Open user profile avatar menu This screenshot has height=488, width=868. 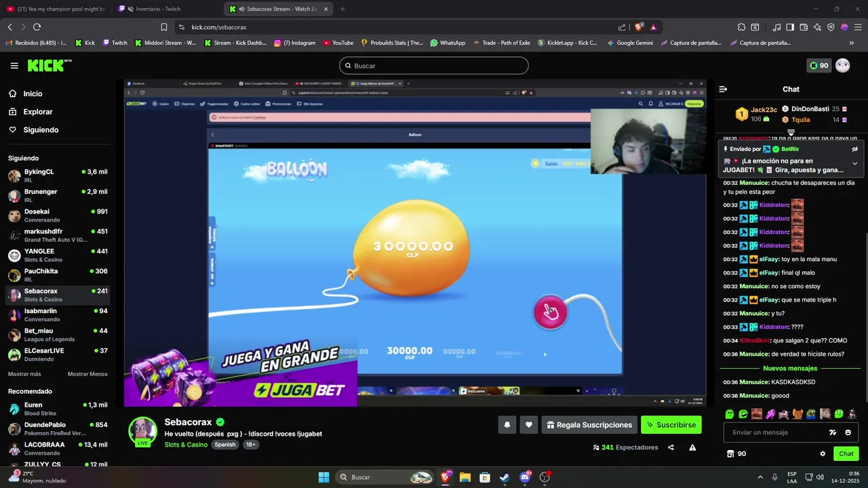pyautogui.click(x=842, y=66)
